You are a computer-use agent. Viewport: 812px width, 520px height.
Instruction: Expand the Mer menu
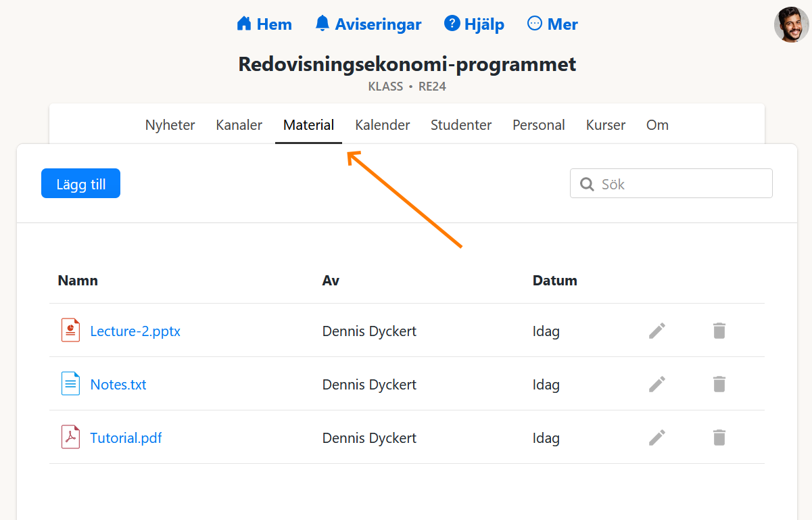coord(552,24)
